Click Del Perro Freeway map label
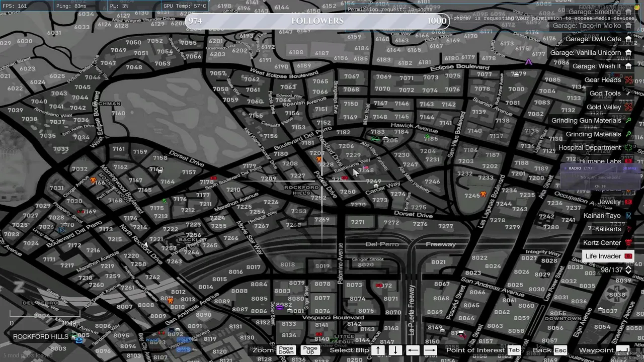Viewport: 644px width, 362px height. pyautogui.click(x=411, y=244)
